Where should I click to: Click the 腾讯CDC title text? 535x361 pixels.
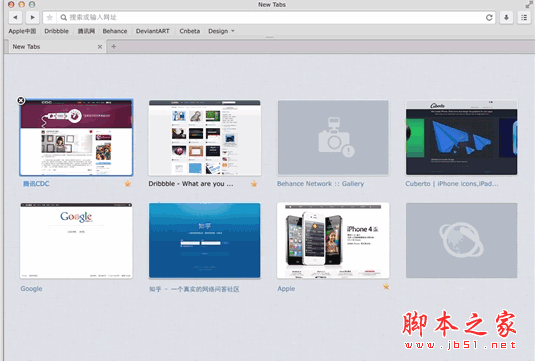click(36, 184)
